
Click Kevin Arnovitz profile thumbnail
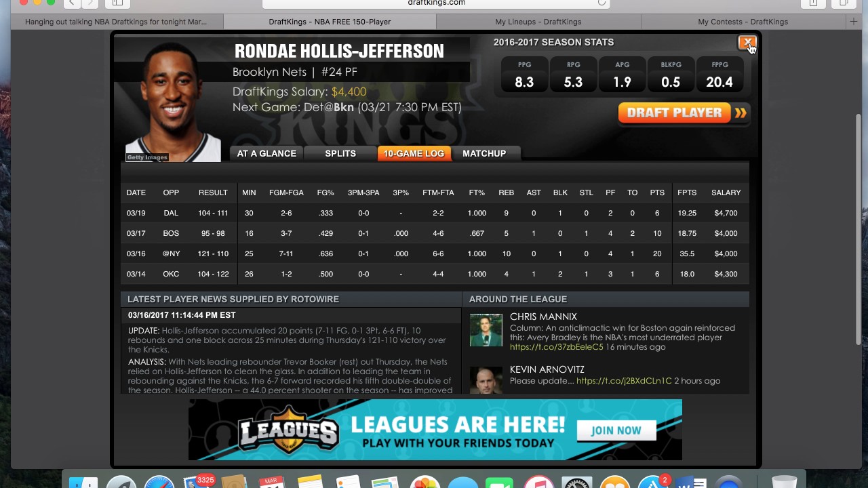tap(486, 380)
